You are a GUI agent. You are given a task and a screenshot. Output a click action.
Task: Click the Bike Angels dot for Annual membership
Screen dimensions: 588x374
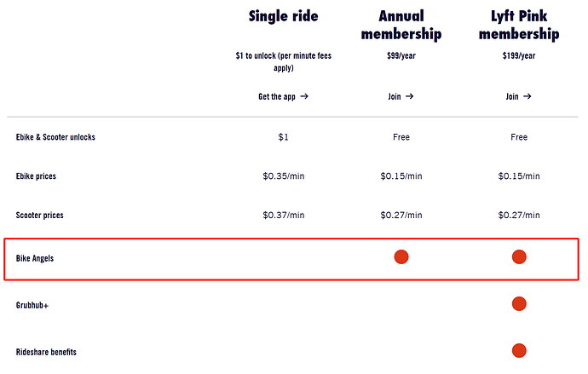coord(401,256)
